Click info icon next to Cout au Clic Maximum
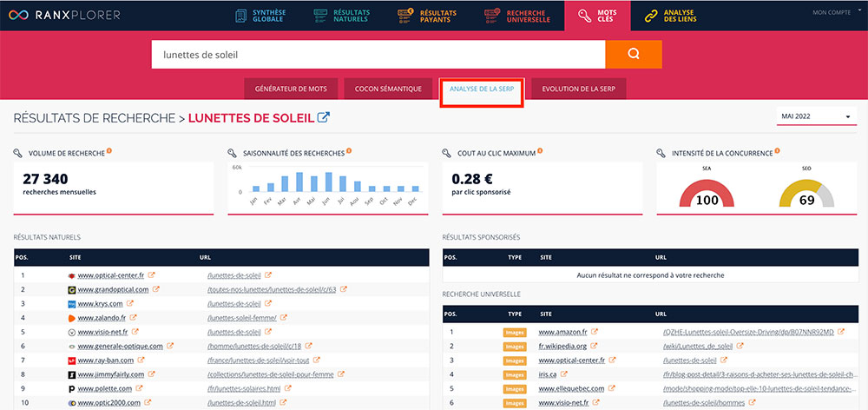The image size is (868, 410). pyautogui.click(x=540, y=150)
